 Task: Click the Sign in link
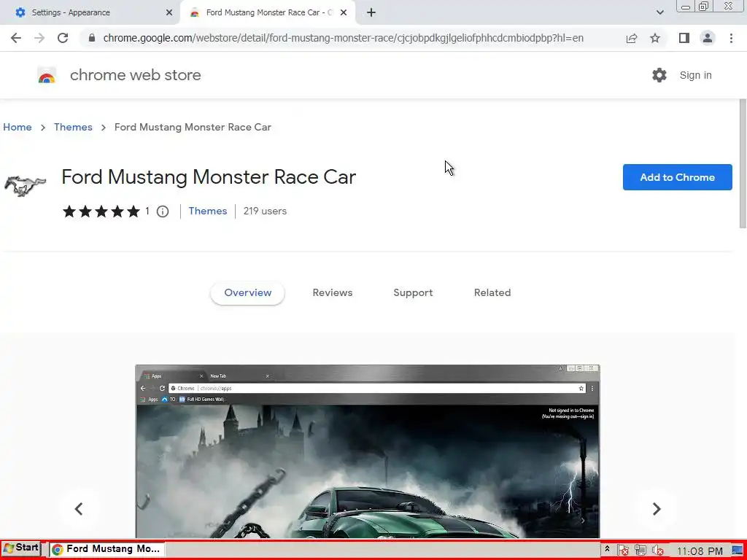pos(695,75)
